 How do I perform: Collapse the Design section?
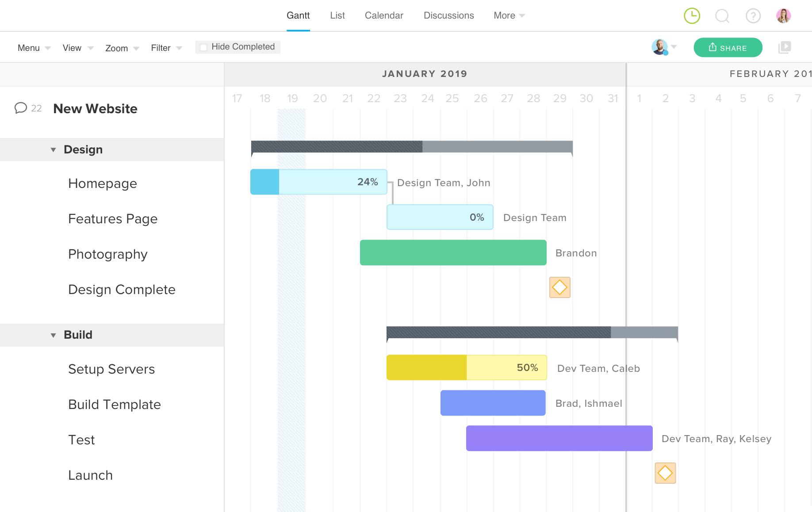tap(53, 149)
